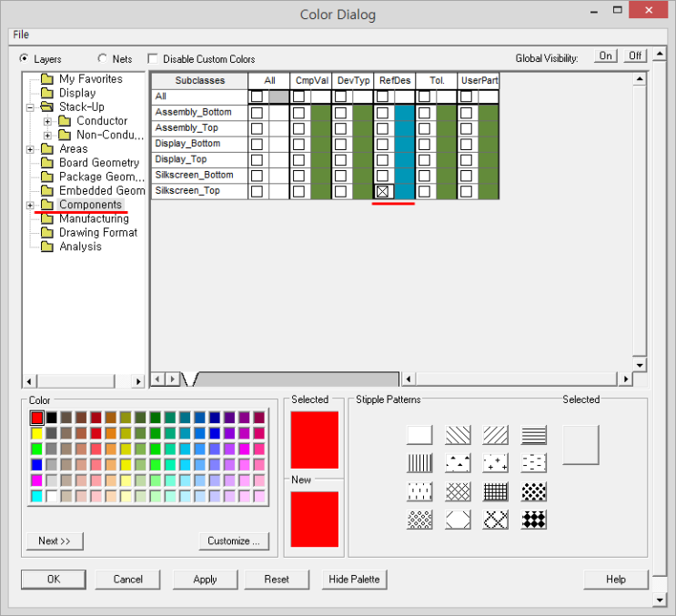Click the Customize button under the palette
Screen dimensions: 676x616
point(234,540)
